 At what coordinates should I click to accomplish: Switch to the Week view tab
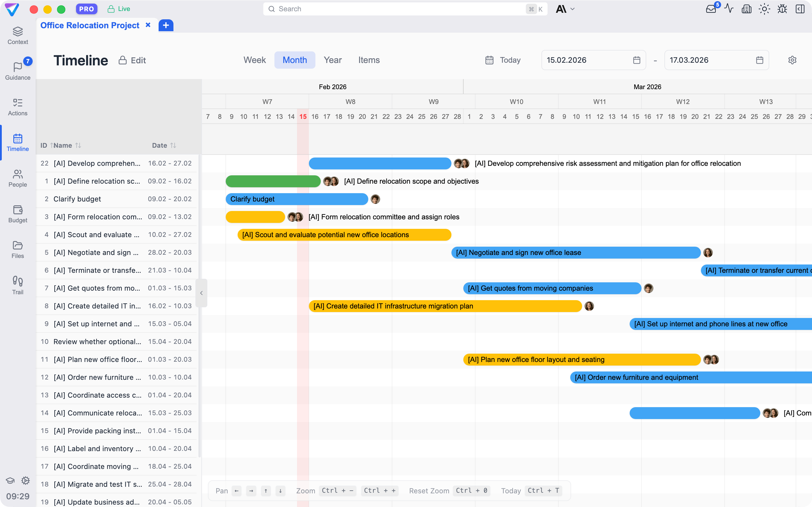coord(255,60)
